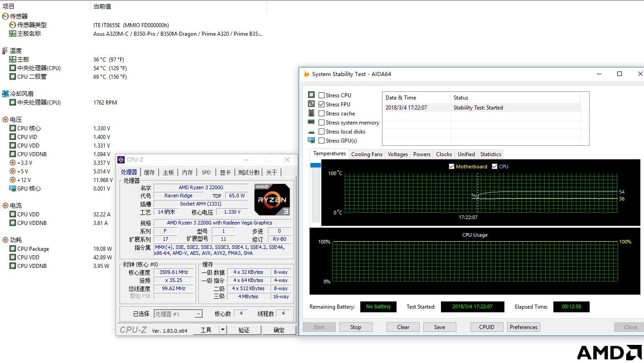Switch to the Cooling Fans tab
The width and height of the screenshot is (644, 363).
(367, 154)
